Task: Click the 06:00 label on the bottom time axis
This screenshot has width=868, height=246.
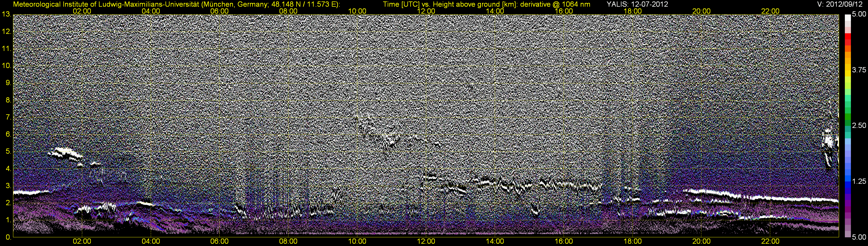Action: pyautogui.click(x=219, y=242)
